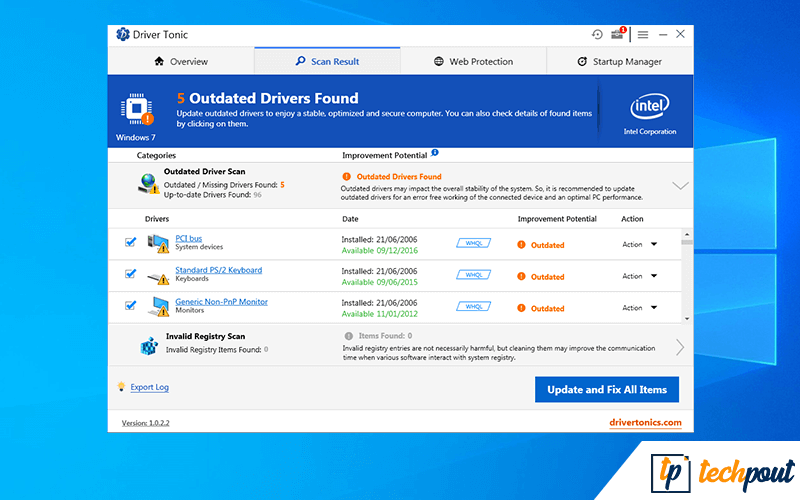Click the Action column header
The width and height of the screenshot is (800, 500).
click(632, 219)
